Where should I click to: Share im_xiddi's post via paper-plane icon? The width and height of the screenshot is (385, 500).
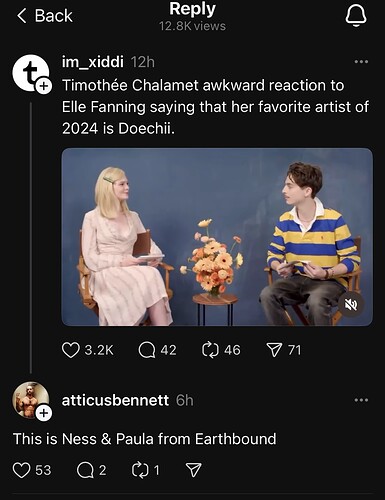[274, 350]
